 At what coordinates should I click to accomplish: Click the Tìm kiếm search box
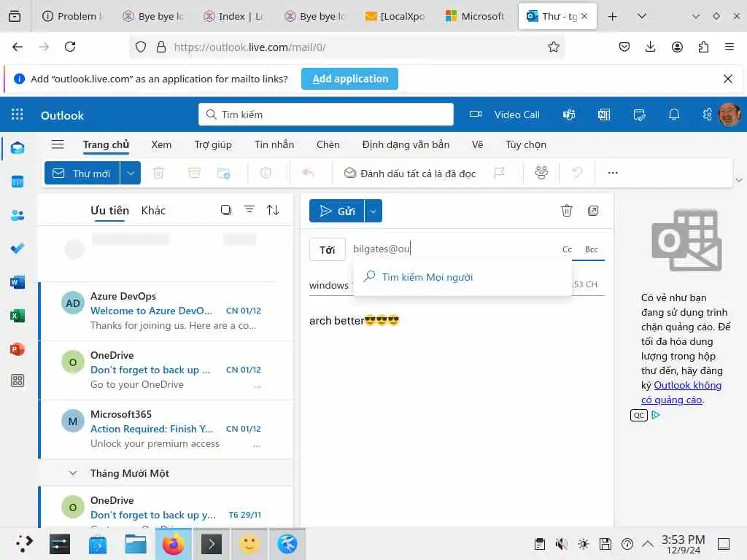point(326,114)
